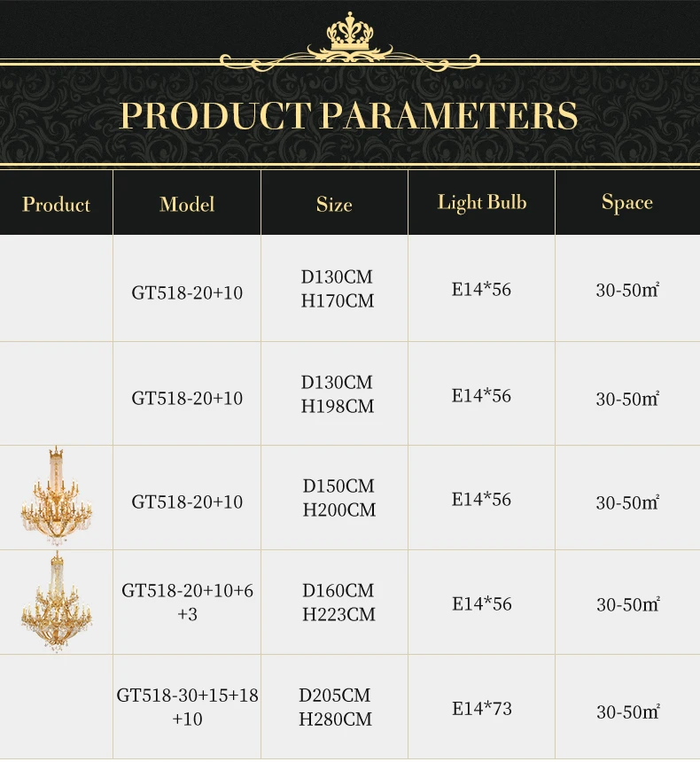Click model GT518-30+15+18+10

pyautogui.click(x=187, y=707)
